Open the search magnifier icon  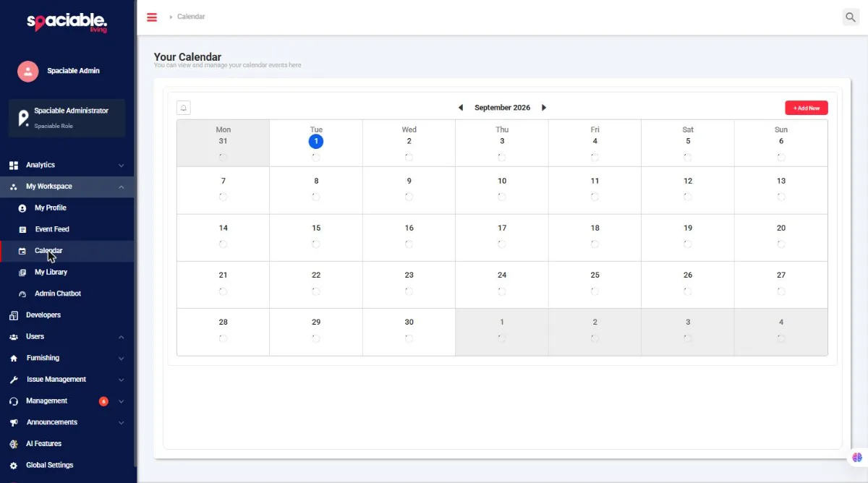(x=851, y=17)
